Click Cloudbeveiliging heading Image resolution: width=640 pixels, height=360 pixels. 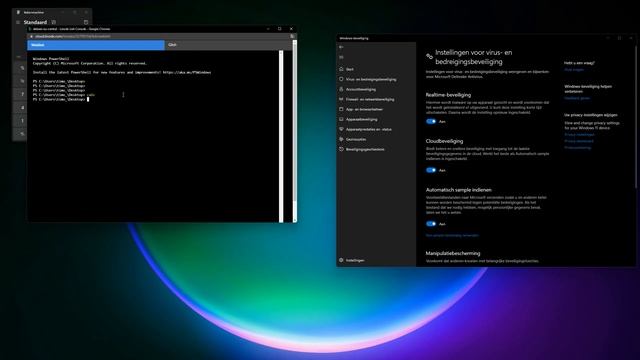point(444,141)
